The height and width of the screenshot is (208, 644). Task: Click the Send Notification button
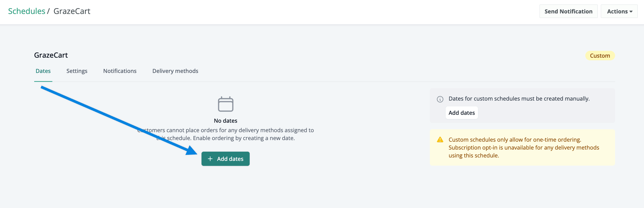(568, 11)
